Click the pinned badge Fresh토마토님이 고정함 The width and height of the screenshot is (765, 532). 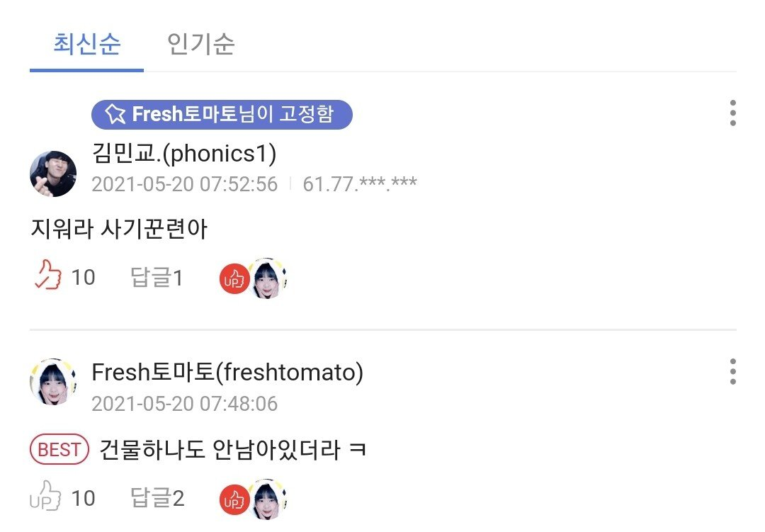click(x=222, y=115)
